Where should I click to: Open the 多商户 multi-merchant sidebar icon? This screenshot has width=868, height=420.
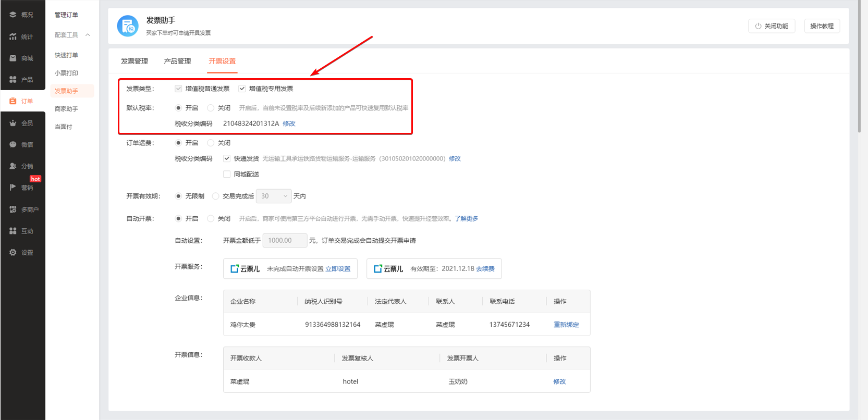(13, 209)
